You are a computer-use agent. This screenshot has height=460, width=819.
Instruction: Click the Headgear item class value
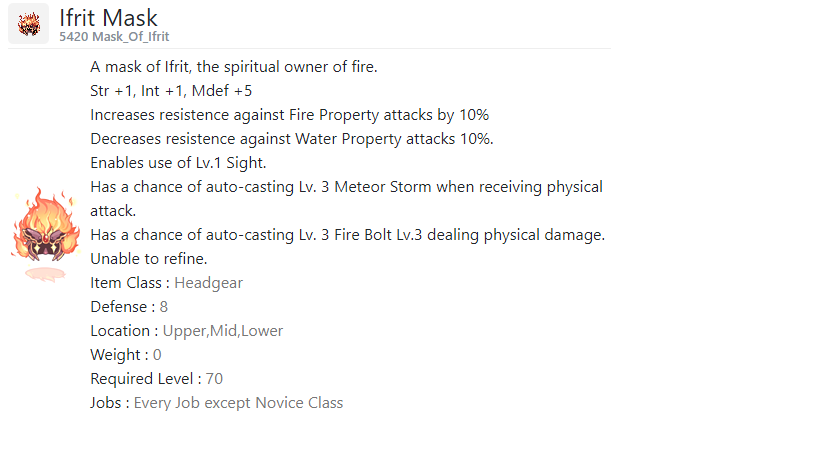208,283
